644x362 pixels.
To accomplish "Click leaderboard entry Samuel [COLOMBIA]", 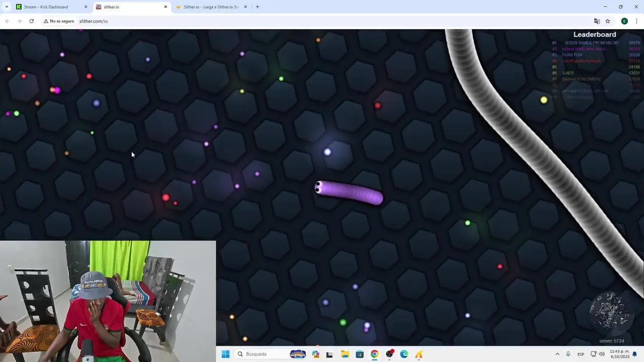I will [581, 79].
